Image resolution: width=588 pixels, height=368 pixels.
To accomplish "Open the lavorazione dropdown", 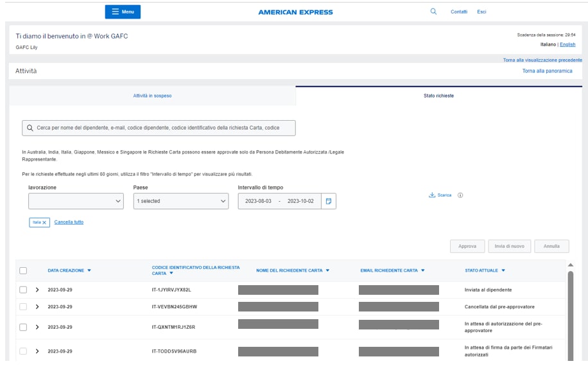I will pos(75,201).
